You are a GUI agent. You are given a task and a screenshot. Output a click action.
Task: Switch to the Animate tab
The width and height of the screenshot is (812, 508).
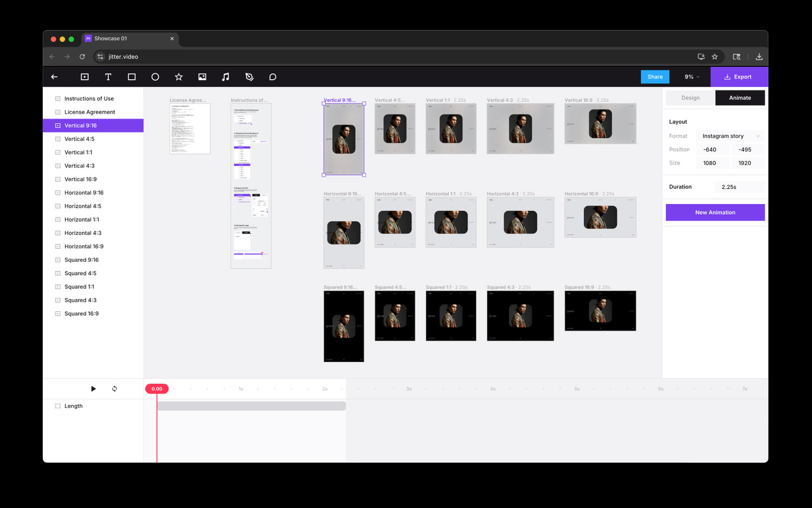click(740, 98)
